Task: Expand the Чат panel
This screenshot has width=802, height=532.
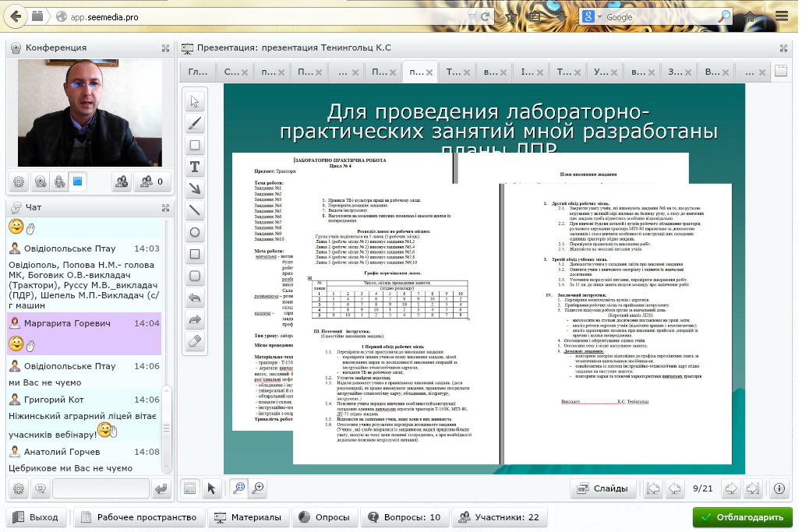Action: (165, 207)
